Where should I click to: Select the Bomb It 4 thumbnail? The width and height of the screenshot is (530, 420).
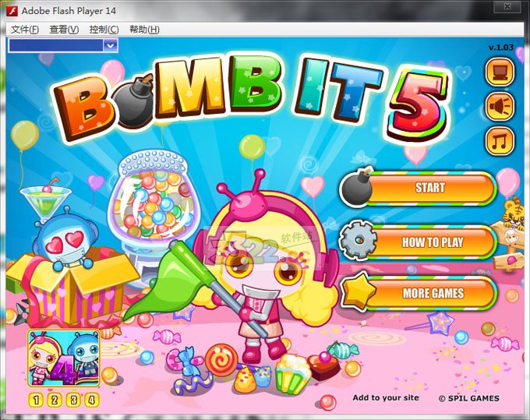pos(64,358)
